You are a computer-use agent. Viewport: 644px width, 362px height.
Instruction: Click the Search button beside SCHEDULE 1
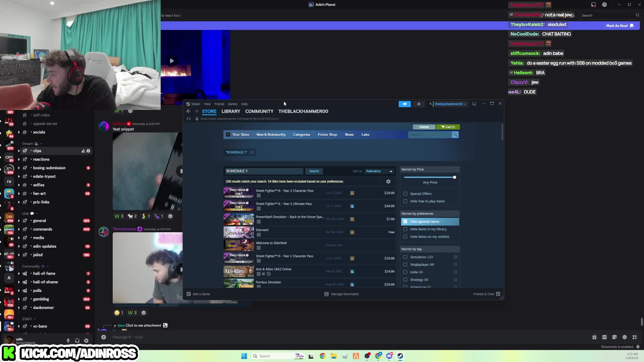coord(314,171)
